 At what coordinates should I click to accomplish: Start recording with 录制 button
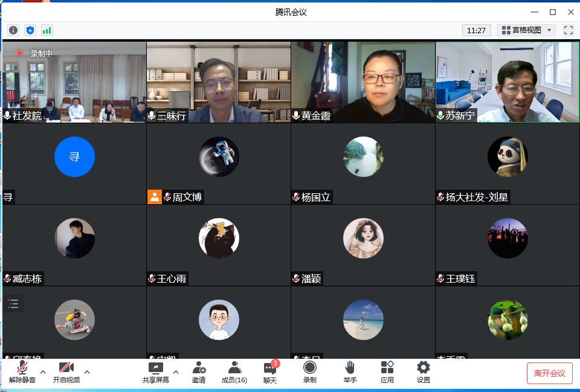coord(309,372)
